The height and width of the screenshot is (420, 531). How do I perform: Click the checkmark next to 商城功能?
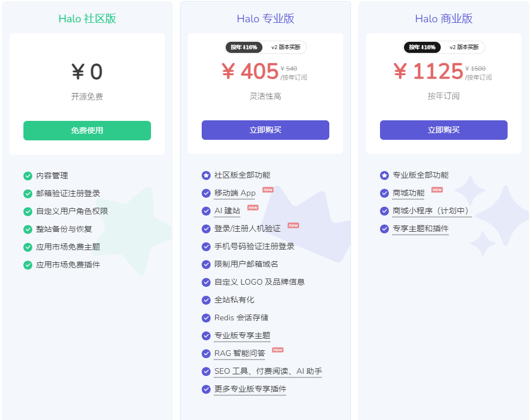point(384,193)
